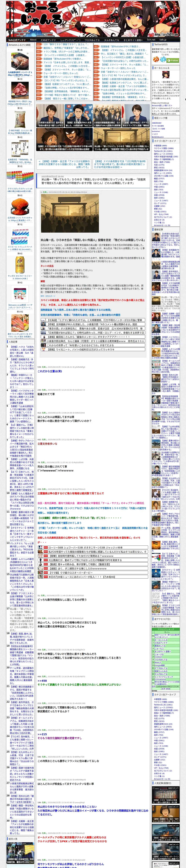
Task: Open link 自民・高市氏陣営、都内で決起大会
Action: [x=91, y=503]
